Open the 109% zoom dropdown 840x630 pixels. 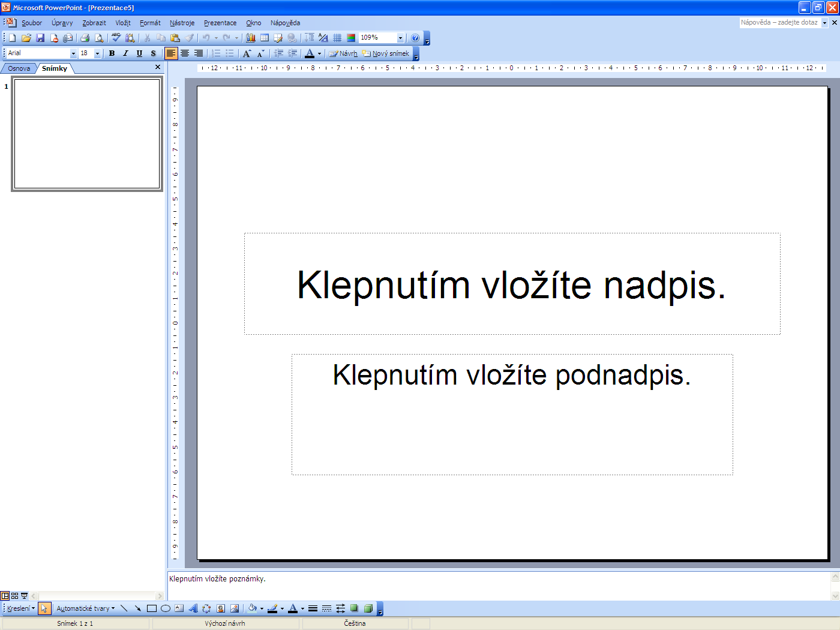click(401, 38)
